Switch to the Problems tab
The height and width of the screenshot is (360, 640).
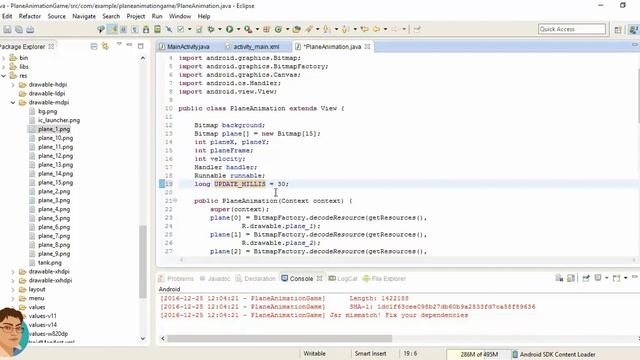pos(176,278)
